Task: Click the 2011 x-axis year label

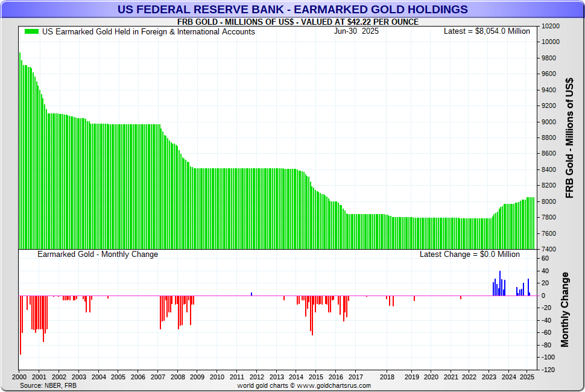Action: tap(237, 377)
